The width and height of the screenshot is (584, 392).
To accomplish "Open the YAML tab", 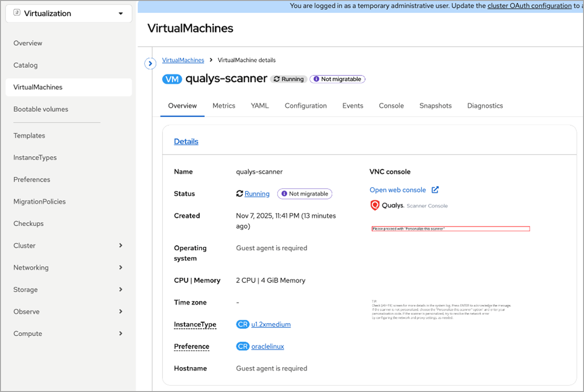I will [x=260, y=106].
